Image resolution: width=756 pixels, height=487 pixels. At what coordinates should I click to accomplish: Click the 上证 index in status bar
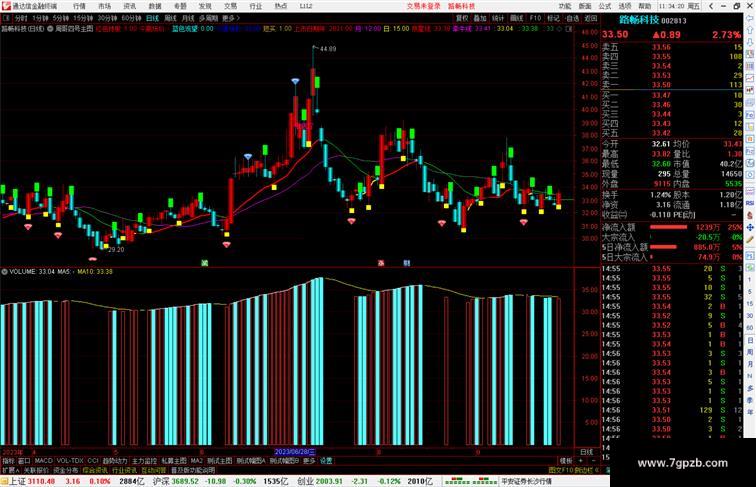[x=17, y=481]
